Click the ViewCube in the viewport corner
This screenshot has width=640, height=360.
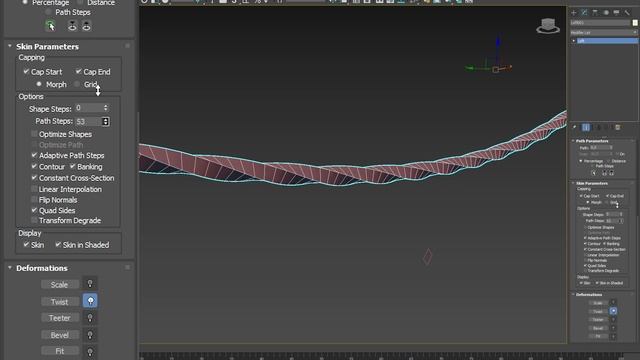[x=548, y=26]
